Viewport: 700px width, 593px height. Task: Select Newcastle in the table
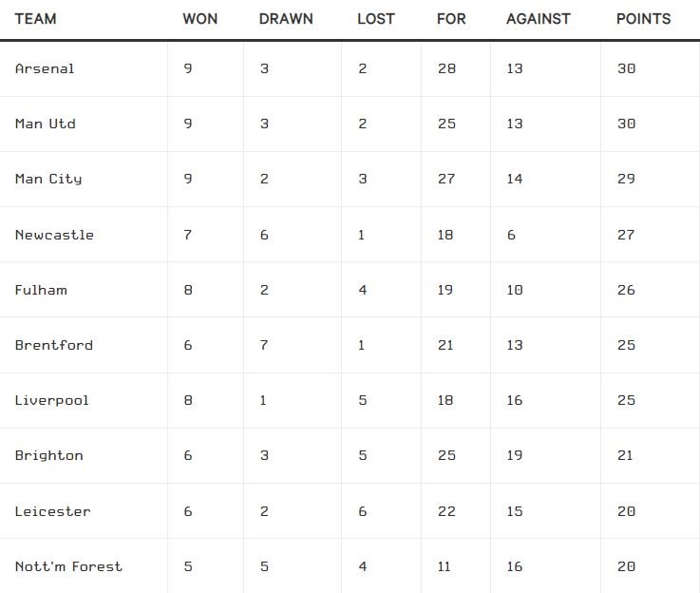tap(54, 235)
